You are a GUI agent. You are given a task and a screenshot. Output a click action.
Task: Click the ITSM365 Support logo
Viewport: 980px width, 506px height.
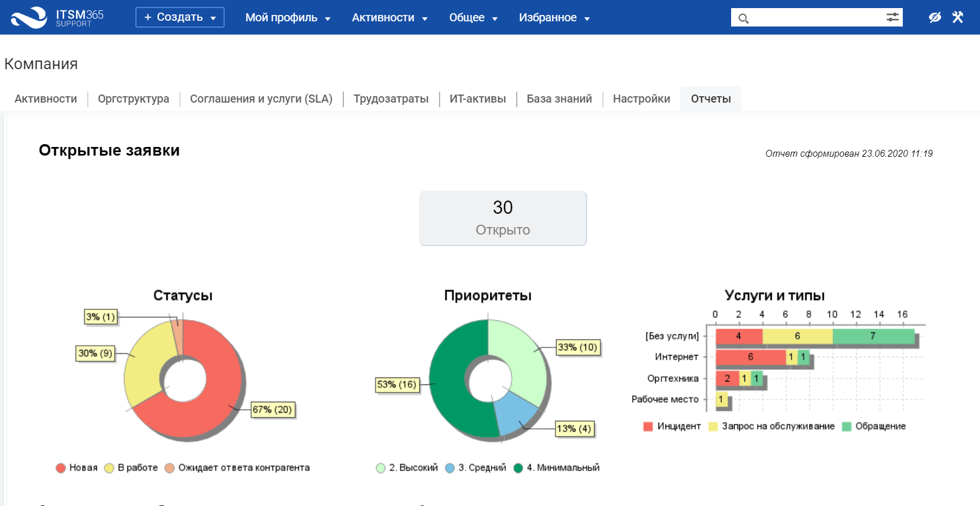coord(57,17)
